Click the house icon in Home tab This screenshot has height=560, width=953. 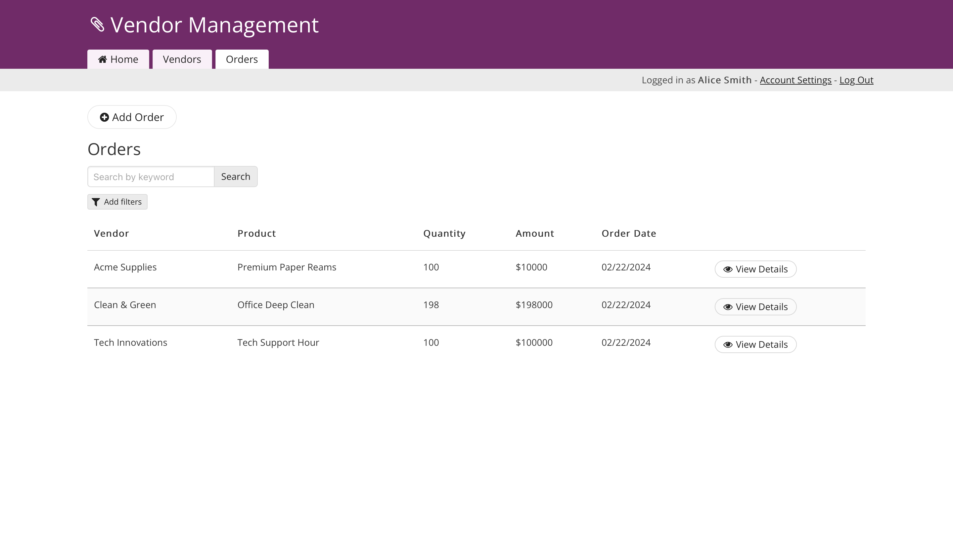[x=103, y=59]
